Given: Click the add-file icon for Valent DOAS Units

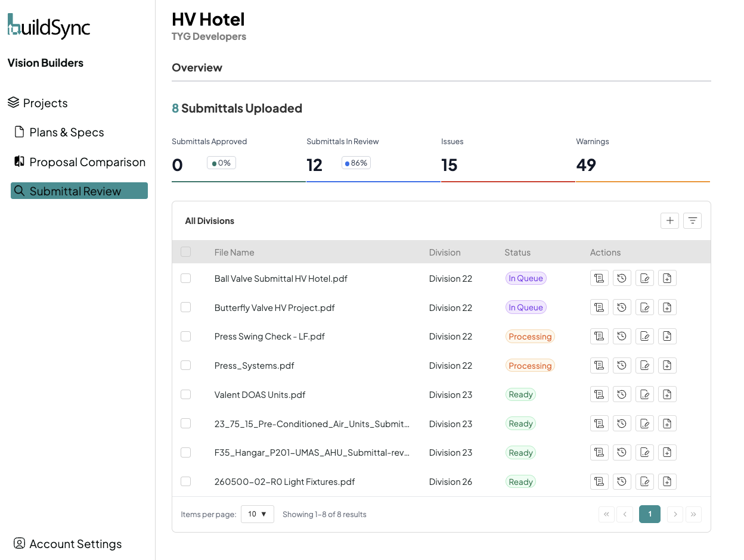Looking at the screenshot, I should point(667,394).
